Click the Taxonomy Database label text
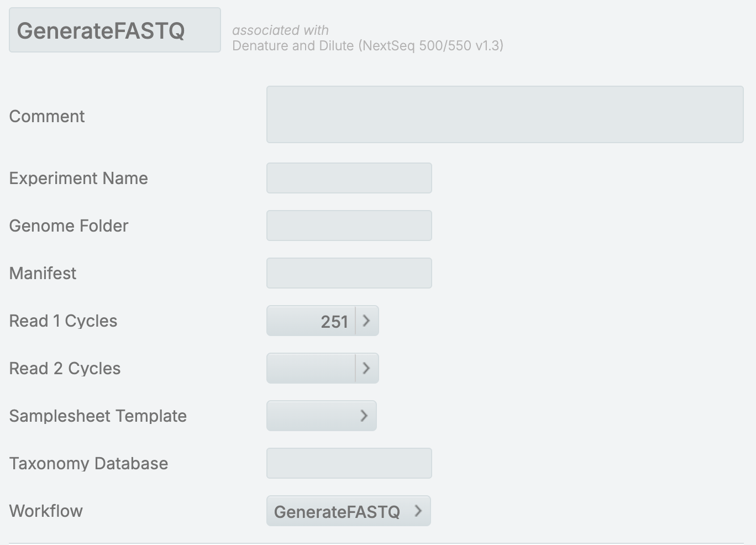Viewport: 756px width, 545px height. [x=88, y=463]
